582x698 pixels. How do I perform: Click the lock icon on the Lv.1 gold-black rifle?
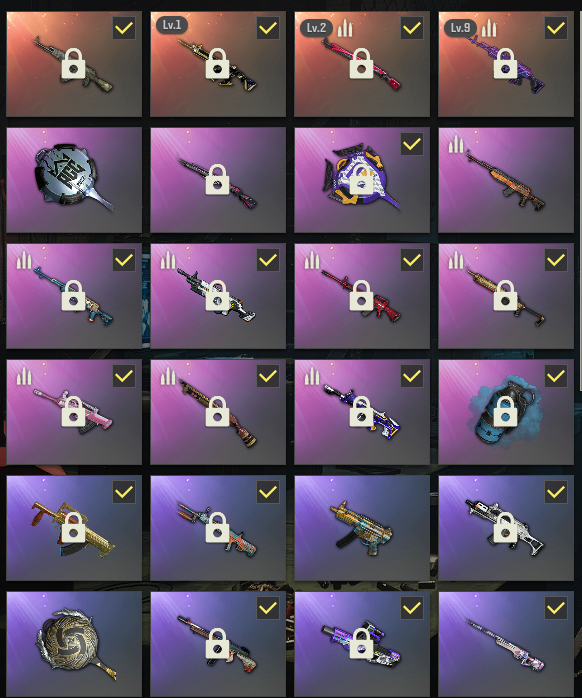point(217,64)
